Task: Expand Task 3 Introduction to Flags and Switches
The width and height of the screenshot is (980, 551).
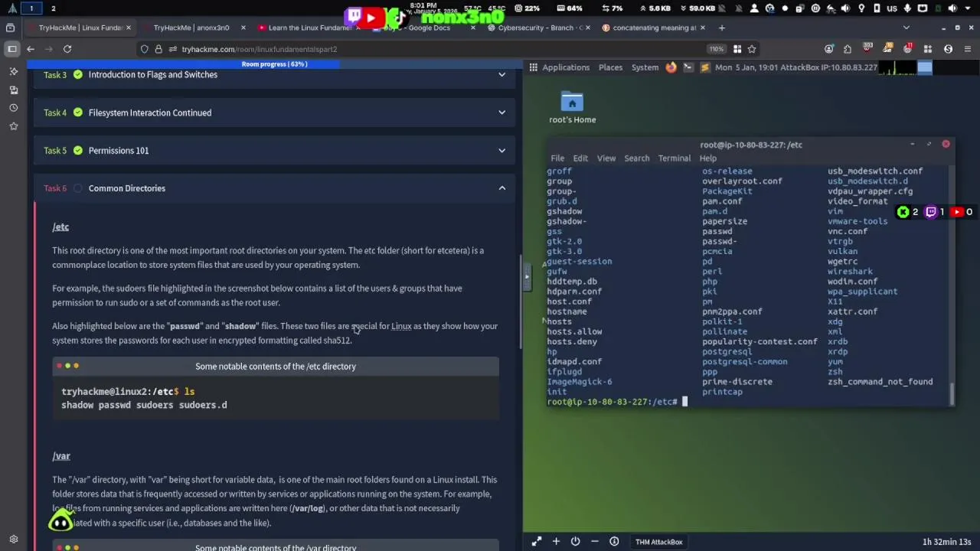Action: pyautogui.click(x=276, y=75)
